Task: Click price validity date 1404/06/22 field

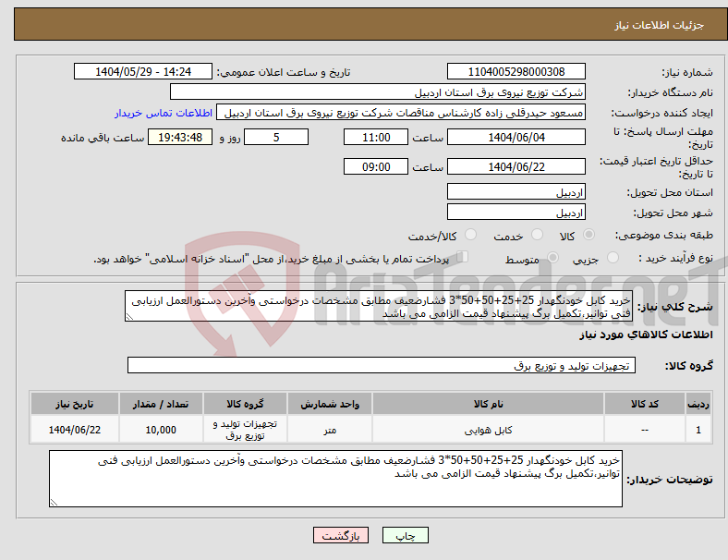Action: [x=516, y=166]
